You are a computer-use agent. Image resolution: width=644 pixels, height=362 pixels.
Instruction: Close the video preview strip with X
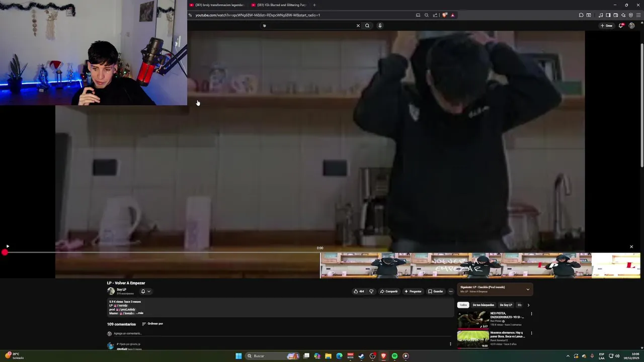pos(631,247)
